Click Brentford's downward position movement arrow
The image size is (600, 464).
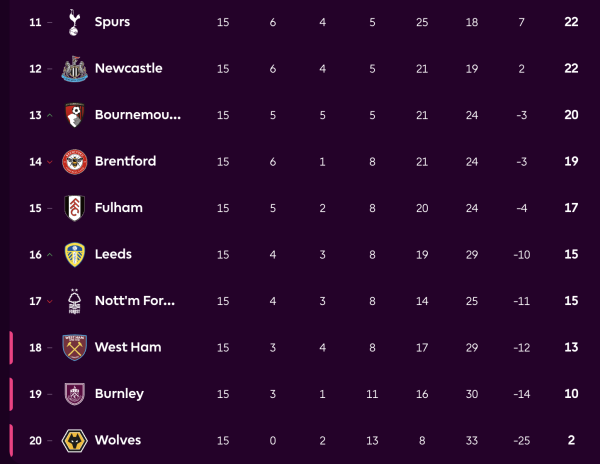50,162
